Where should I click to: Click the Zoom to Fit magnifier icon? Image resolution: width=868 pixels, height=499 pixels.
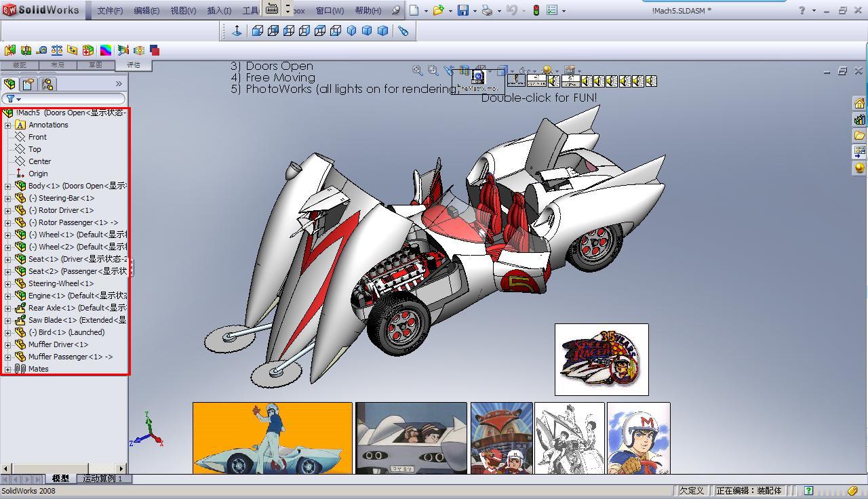(417, 70)
